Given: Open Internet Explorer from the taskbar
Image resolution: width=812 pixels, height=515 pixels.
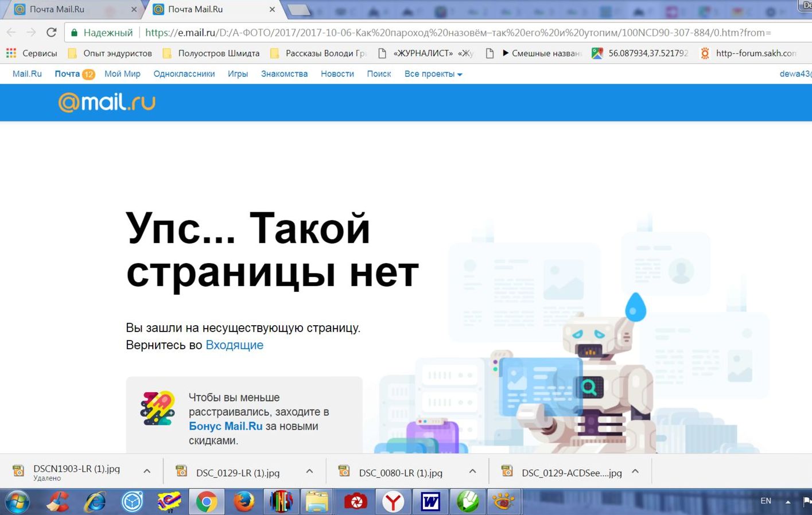Looking at the screenshot, I should (x=95, y=502).
